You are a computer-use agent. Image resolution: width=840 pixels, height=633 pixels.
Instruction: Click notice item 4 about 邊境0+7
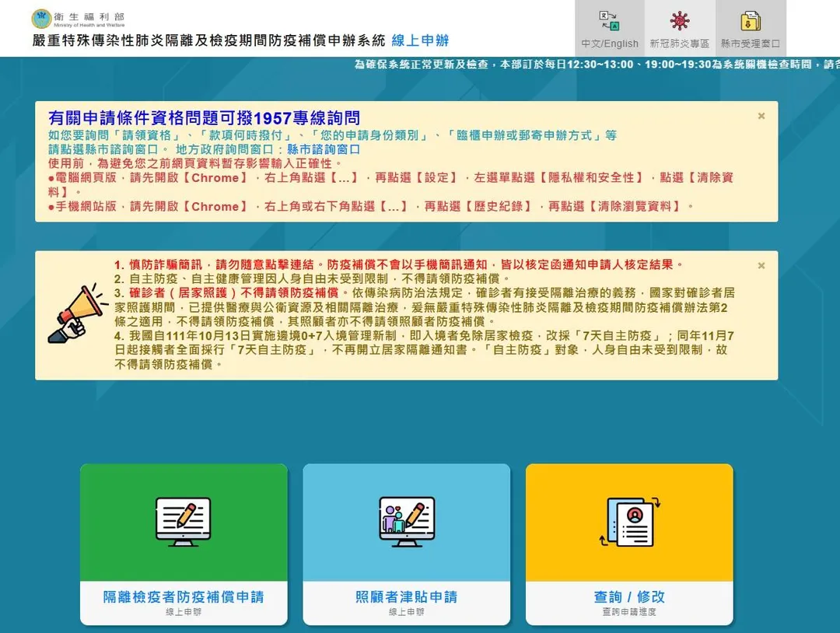(x=425, y=350)
